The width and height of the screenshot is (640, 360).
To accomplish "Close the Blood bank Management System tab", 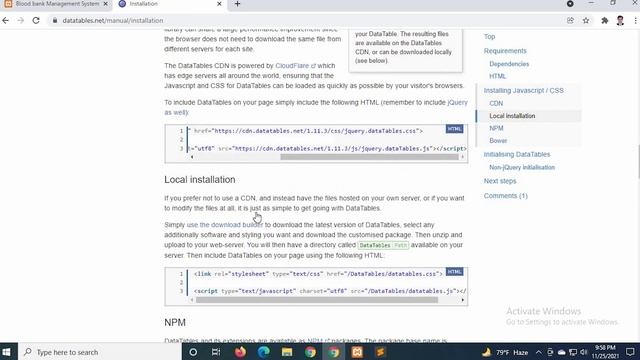I will pos(105,4).
